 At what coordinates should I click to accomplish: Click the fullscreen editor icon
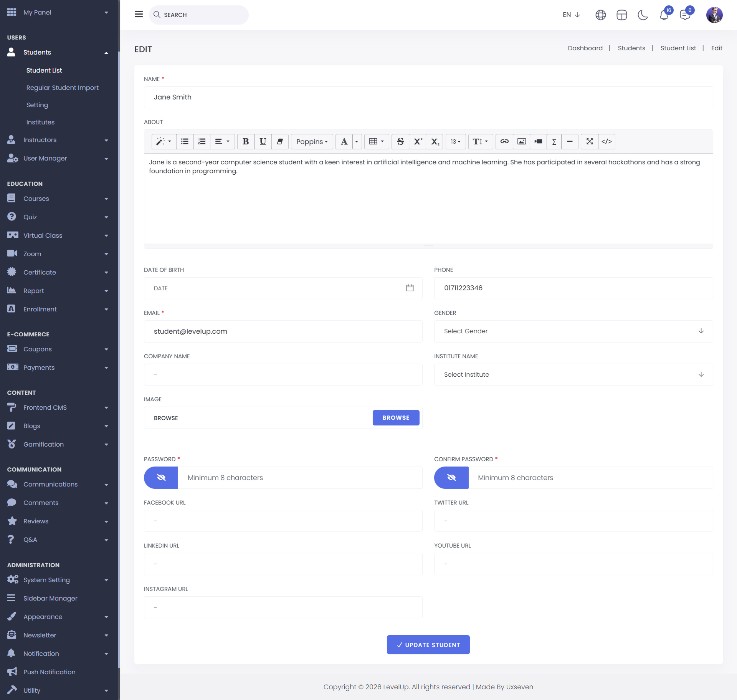590,142
